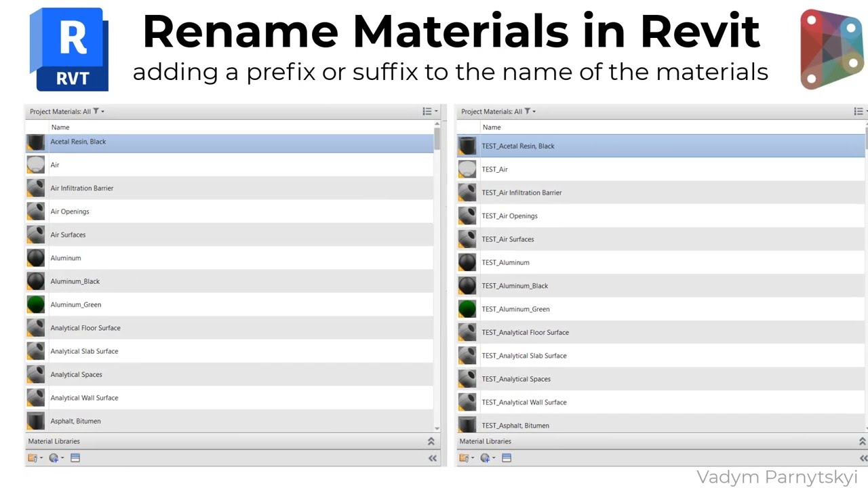This screenshot has width=868, height=488.
Task: Select 'TEST_Air' material
Action: 661,169
